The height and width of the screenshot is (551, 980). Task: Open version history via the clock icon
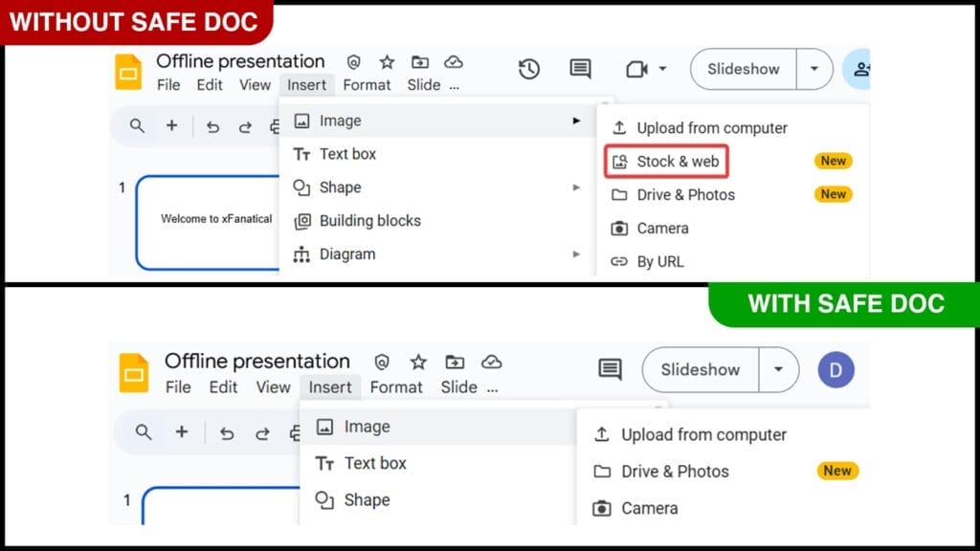(x=529, y=69)
